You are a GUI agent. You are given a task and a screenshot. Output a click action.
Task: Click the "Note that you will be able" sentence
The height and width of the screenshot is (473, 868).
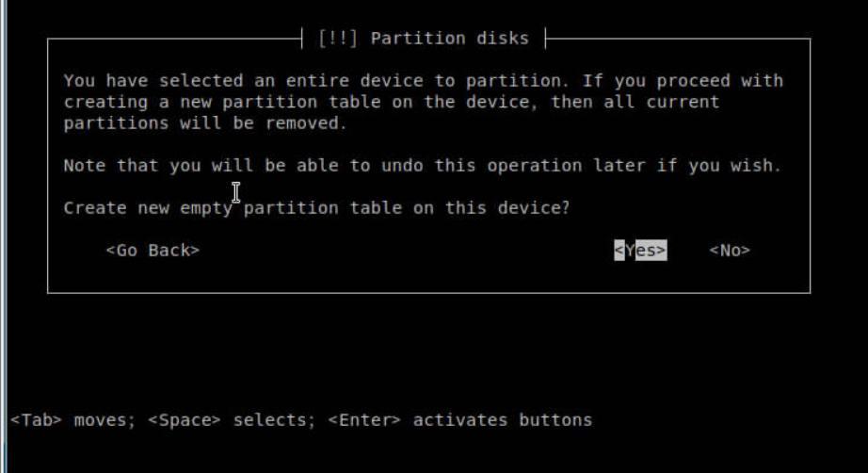[423, 166]
